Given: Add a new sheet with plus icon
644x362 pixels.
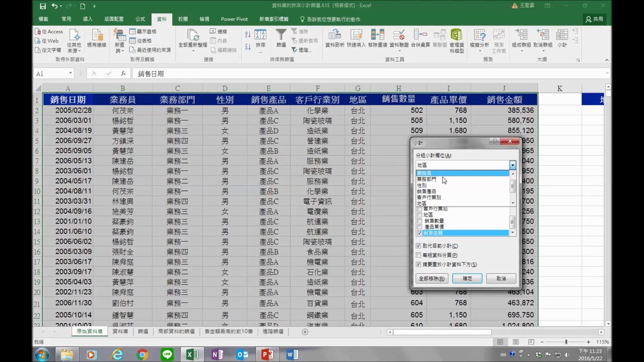Looking at the screenshot, I should (x=304, y=332).
